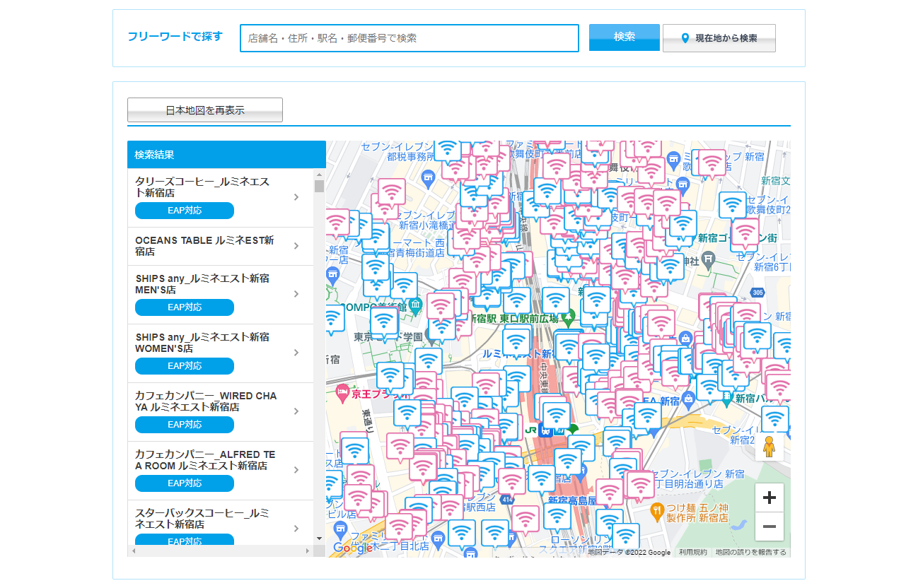
Task: Search from current location 現在地から検索
Action: (719, 38)
